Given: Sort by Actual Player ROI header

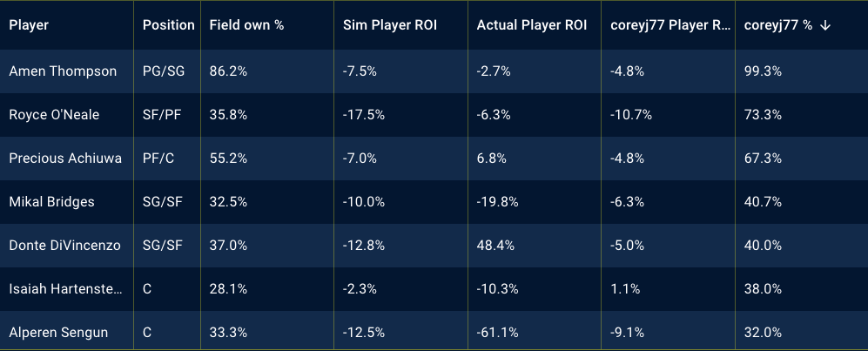Looking at the screenshot, I should 530,25.
